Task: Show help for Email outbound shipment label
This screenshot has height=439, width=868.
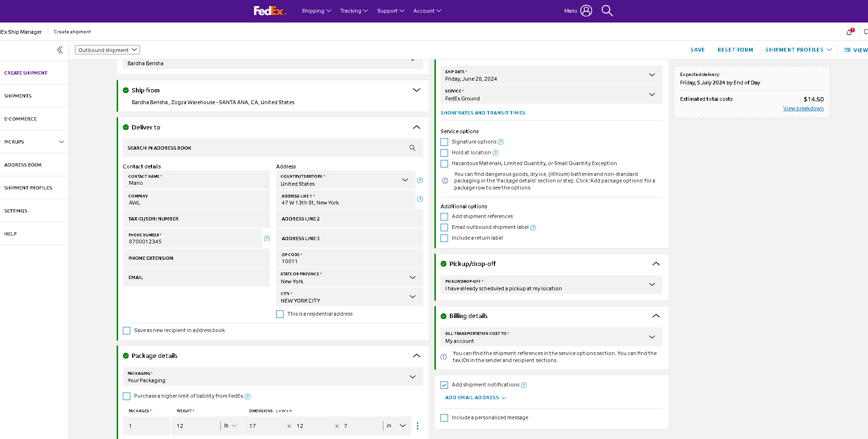Action: point(533,227)
